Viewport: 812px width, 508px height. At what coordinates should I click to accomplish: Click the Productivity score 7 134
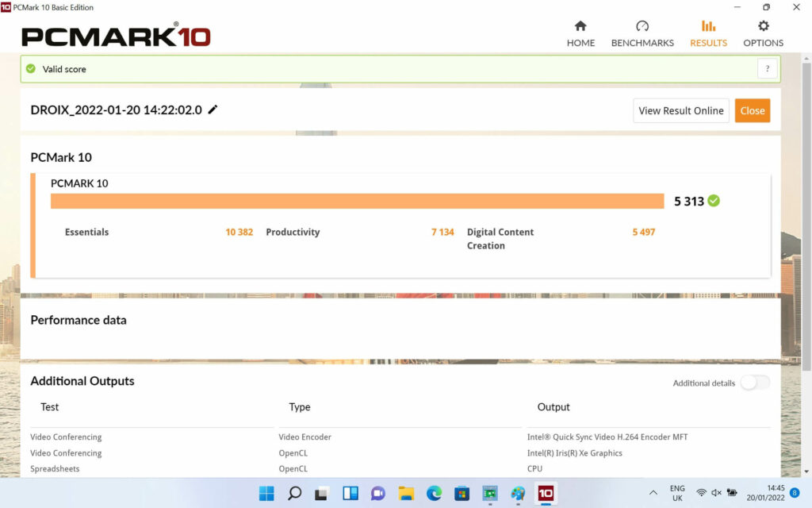tap(442, 232)
